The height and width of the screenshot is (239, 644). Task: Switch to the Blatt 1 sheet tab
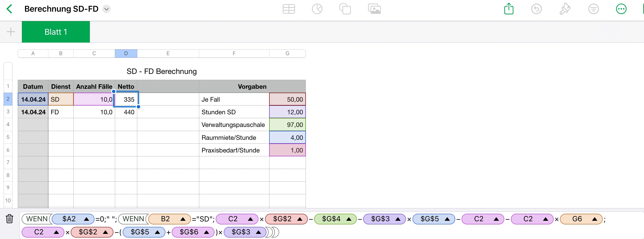coord(56,32)
